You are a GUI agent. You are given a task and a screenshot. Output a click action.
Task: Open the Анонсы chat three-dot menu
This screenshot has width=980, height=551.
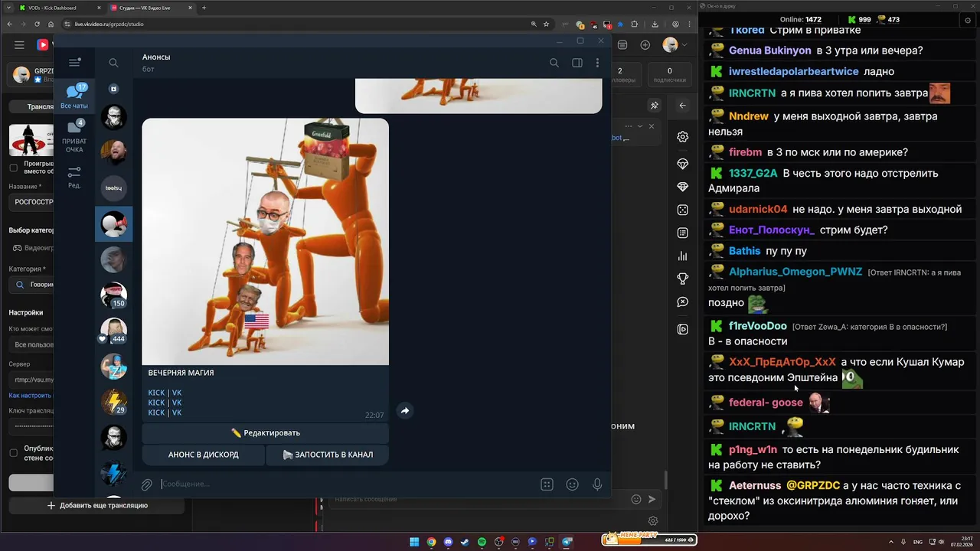[x=598, y=63]
